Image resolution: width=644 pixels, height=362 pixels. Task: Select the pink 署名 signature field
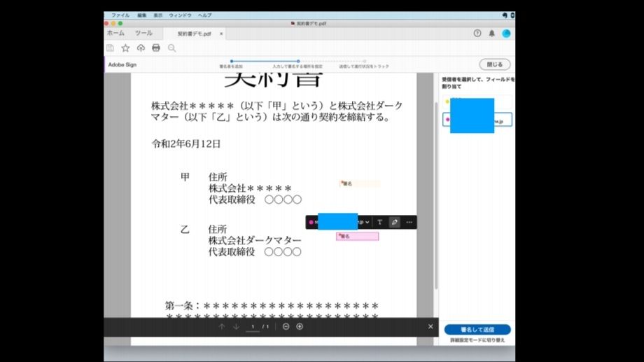coord(357,236)
